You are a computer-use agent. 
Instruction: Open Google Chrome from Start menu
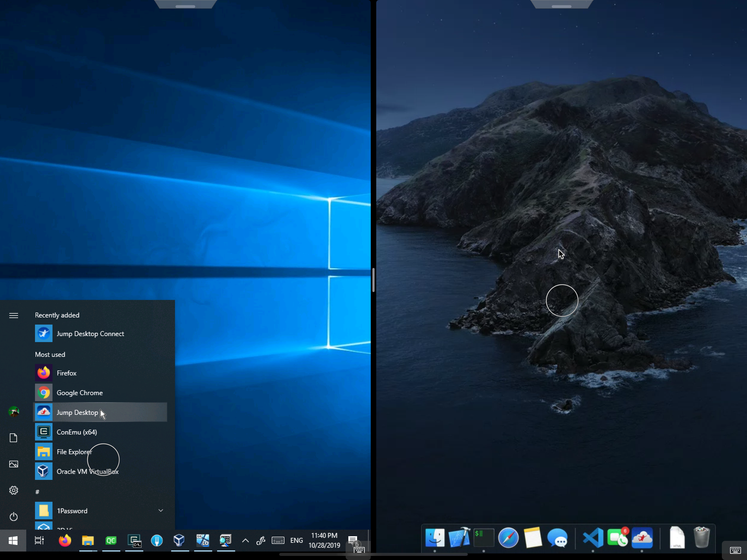point(79,392)
